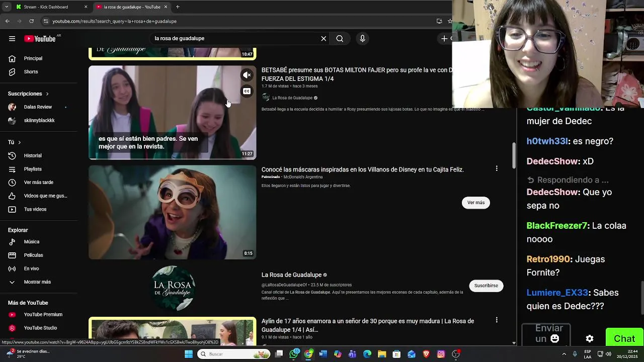Viewport: 644px width, 362px height.
Task: Expand the Tú section chevron
Action: coord(19,142)
